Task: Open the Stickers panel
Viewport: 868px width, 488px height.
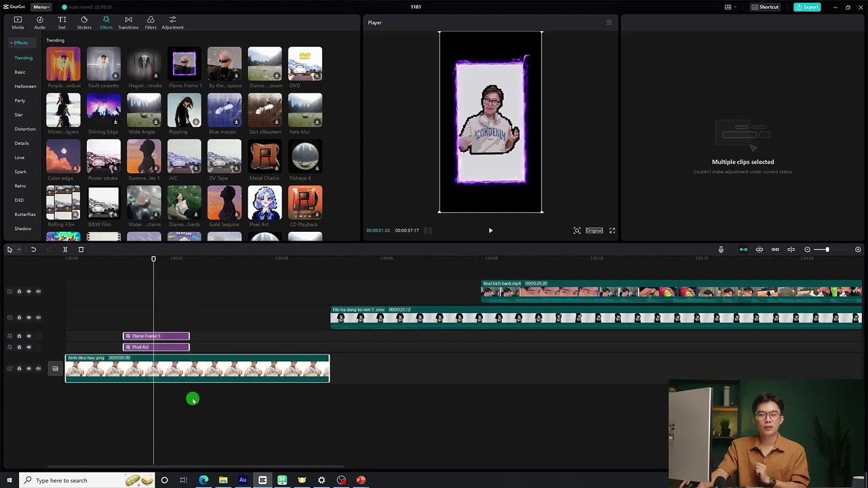Action: coord(84,22)
